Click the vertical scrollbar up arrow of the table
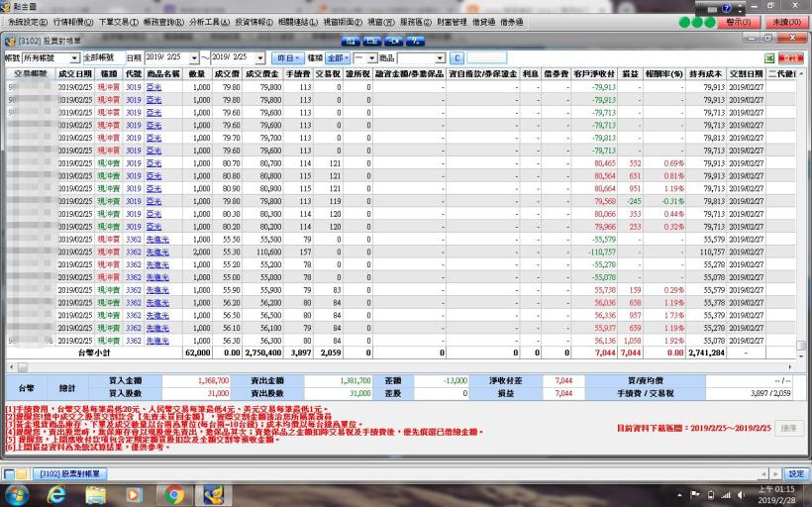Image resolution: width=812 pixels, height=507 pixels. 801,74
